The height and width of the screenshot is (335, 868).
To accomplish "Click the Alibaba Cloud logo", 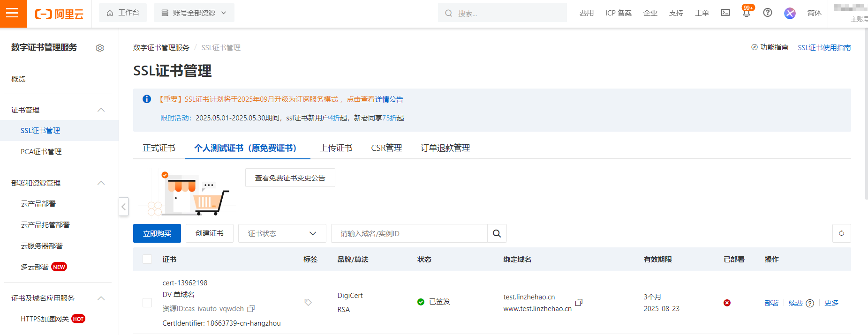I will coord(59,14).
